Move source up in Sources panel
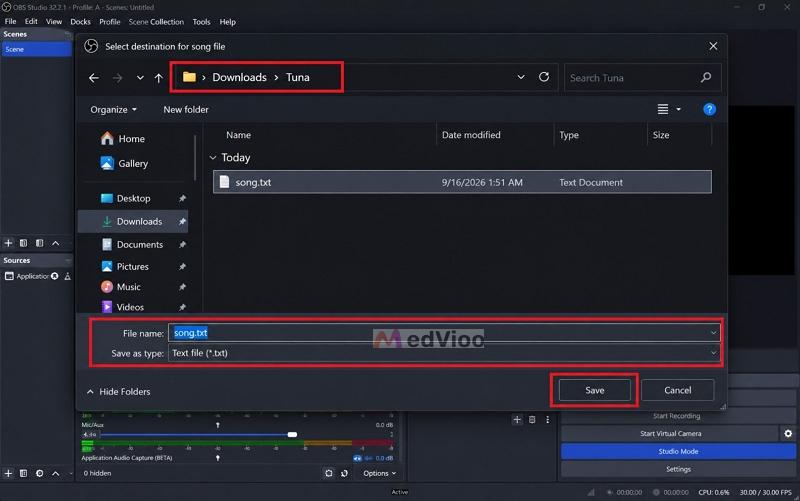800x501 pixels. (56, 473)
